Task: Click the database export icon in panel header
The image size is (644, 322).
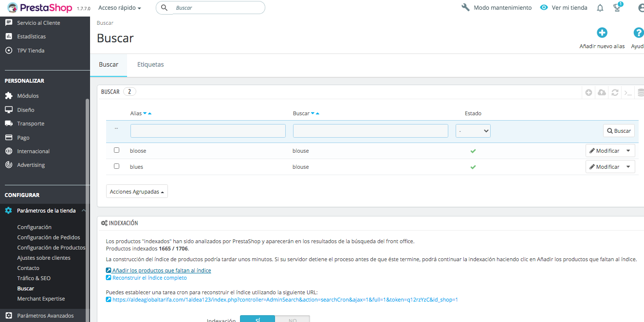Action: click(x=641, y=92)
